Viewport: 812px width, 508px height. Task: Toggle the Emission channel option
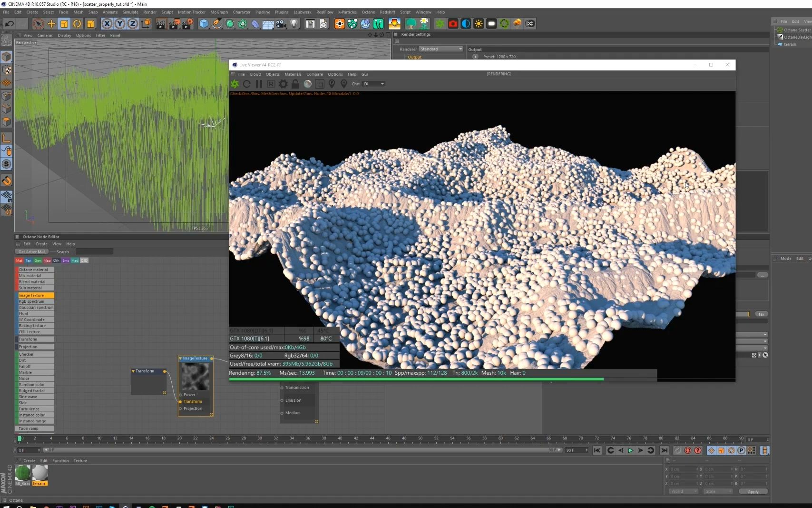[281, 400]
